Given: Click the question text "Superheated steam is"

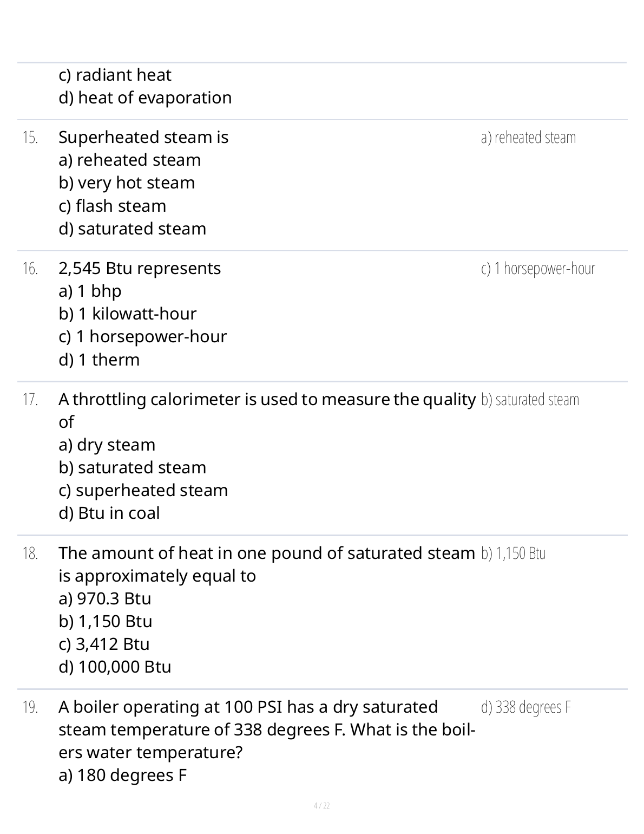Looking at the screenshot, I should click(x=143, y=137).
